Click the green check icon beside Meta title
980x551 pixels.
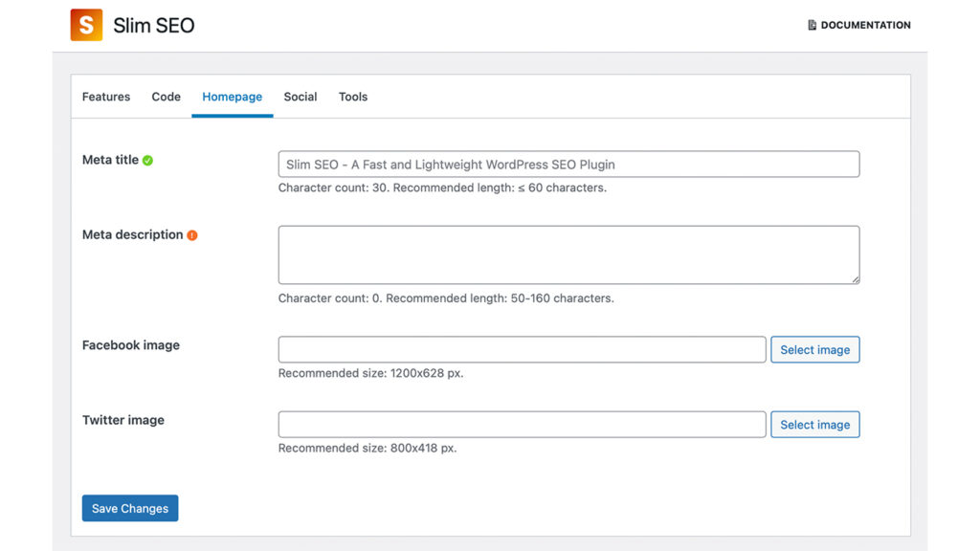147,161
